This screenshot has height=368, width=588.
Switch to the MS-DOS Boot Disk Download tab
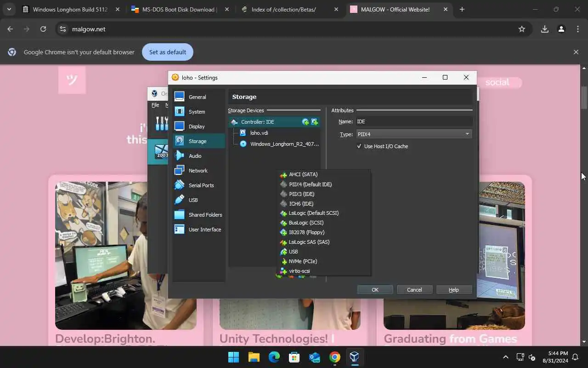coord(179,9)
